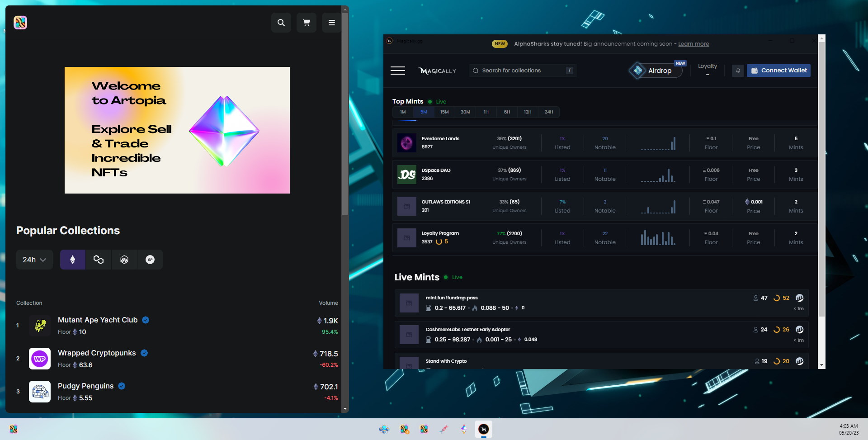This screenshot has height=440, width=868.
Task: Open Magically sidebar hamburger menu
Action: (x=397, y=71)
